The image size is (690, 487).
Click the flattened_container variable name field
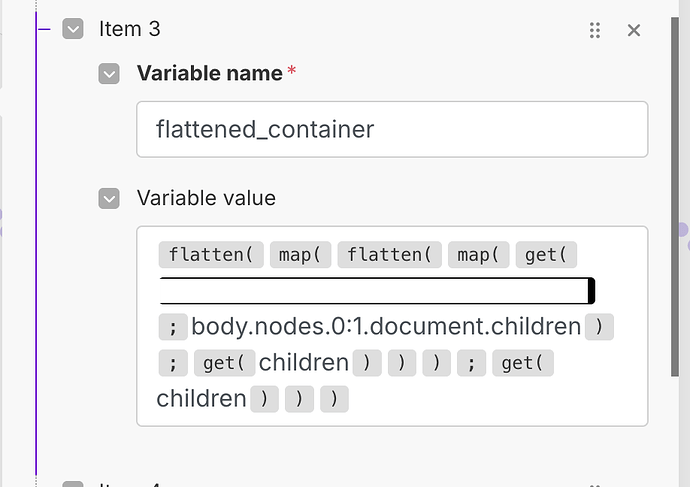392,129
